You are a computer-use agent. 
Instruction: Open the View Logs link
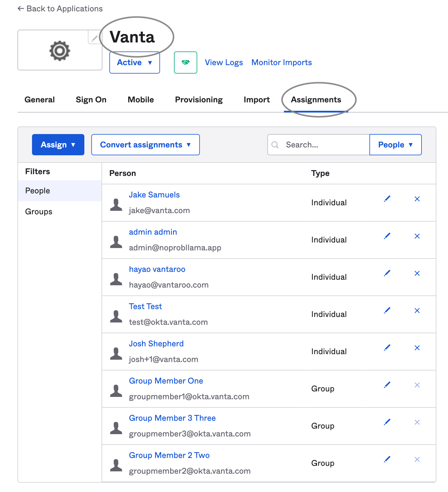(224, 63)
